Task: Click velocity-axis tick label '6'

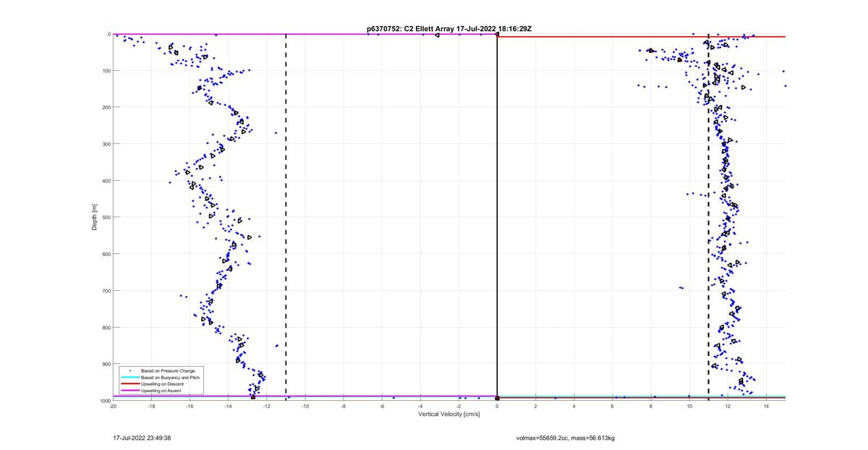Action: click(612, 407)
